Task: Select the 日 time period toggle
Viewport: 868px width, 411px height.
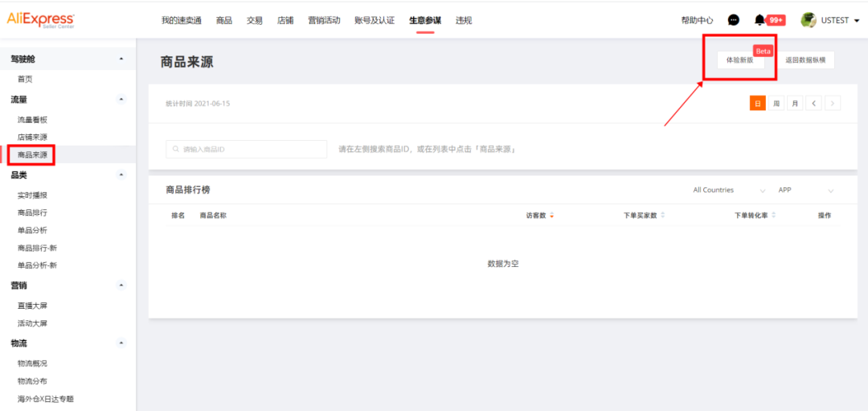Action: point(757,103)
